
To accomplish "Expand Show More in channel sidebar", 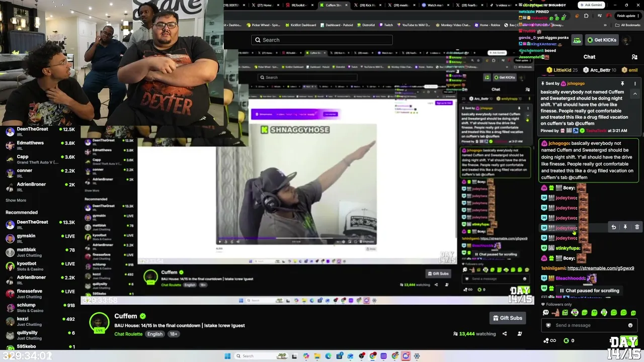I will pos(16,200).
